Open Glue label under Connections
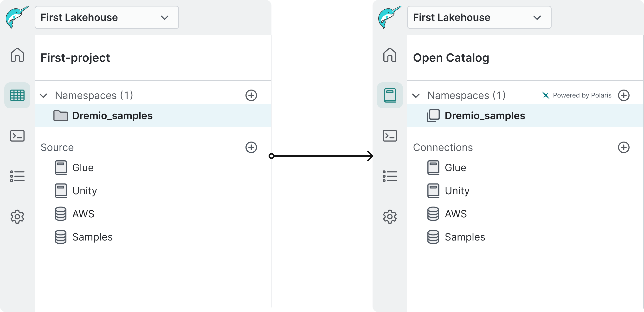 pyautogui.click(x=456, y=168)
